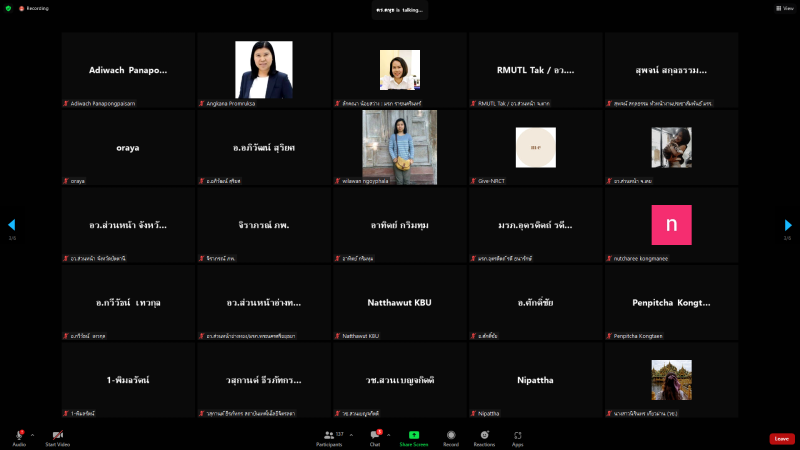Toggle meeting recording with Record

coord(451,435)
